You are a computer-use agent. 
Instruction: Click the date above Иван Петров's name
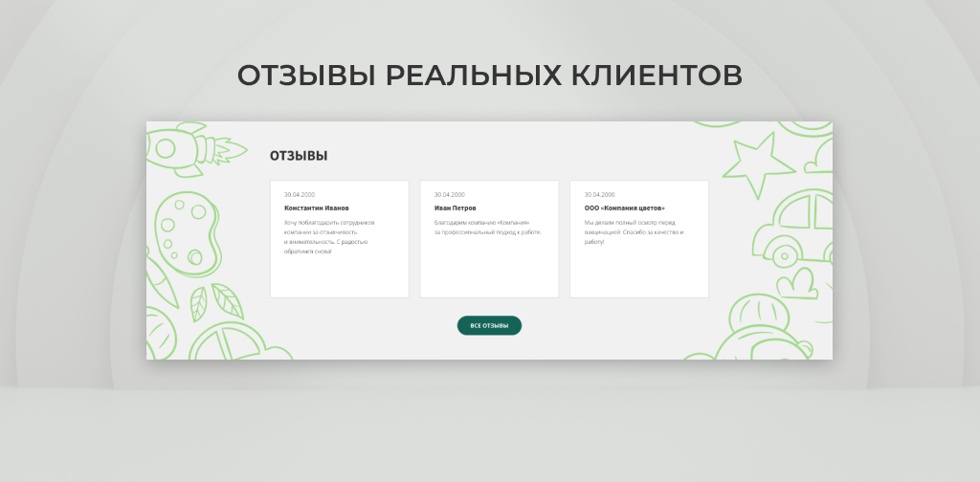click(x=449, y=194)
